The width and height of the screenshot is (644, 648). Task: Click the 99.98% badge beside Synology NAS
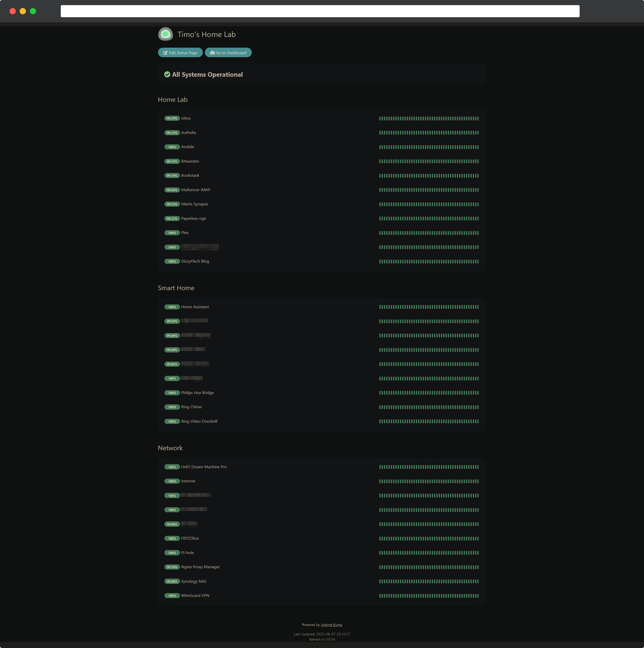coord(172,582)
